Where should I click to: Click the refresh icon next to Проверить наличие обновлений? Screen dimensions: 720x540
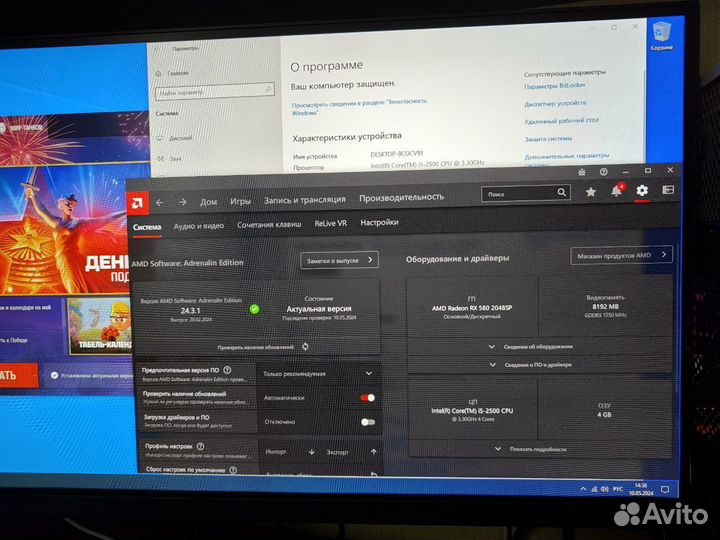305,347
